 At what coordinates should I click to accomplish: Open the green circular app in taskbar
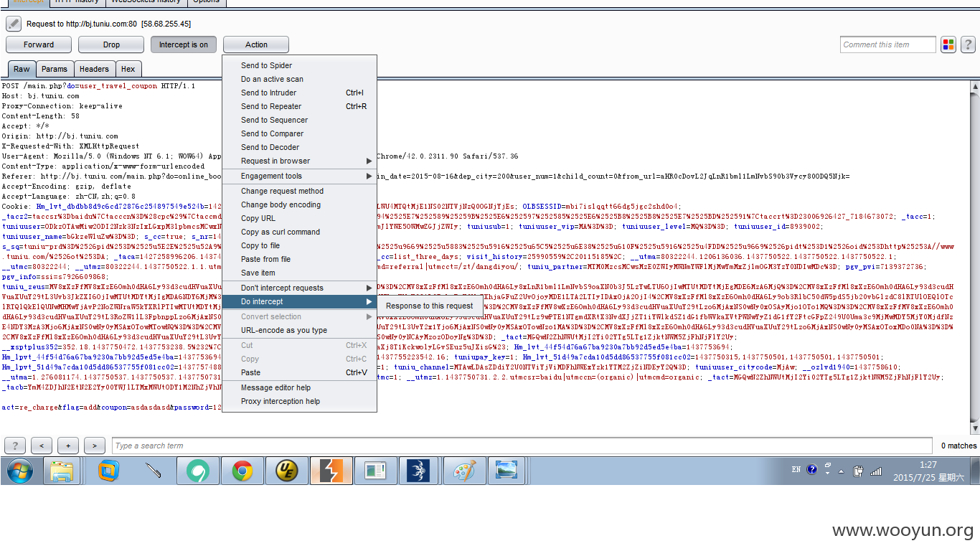click(x=197, y=471)
